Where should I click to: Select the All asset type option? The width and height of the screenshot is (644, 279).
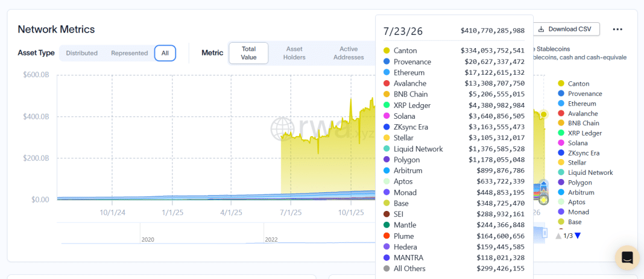click(165, 53)
